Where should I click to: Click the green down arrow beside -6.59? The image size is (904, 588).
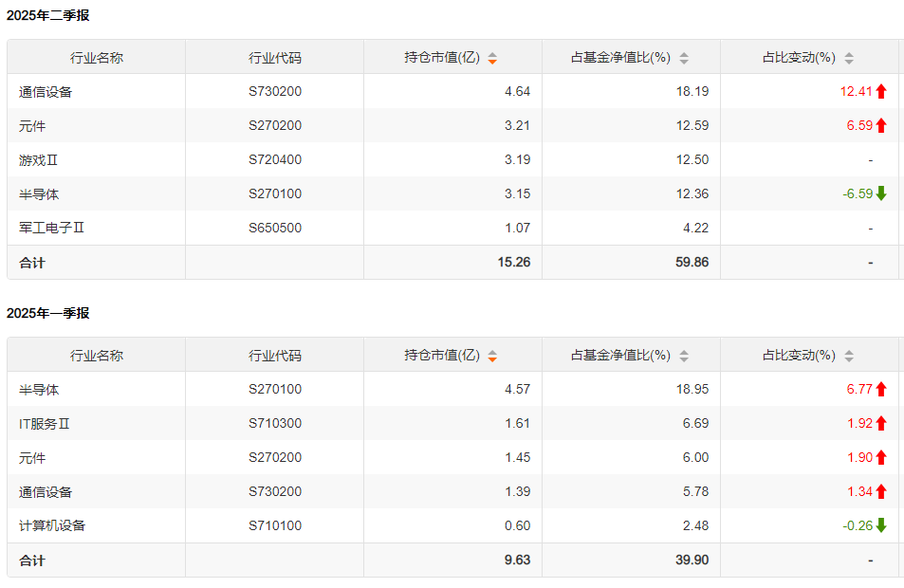[882, 193]
